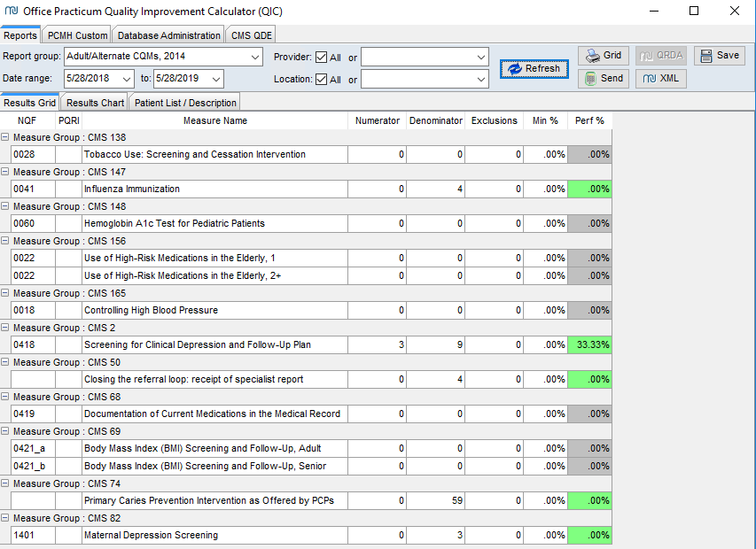Collapse Measure Group CMS 68
The image size is (756, 549).
[x=4, y=397]
